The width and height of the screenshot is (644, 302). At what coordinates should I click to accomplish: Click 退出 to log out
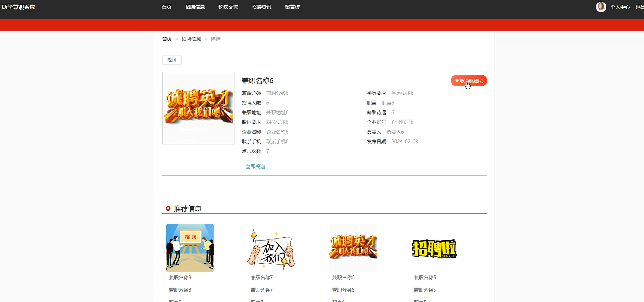click(x=640, y=7)
